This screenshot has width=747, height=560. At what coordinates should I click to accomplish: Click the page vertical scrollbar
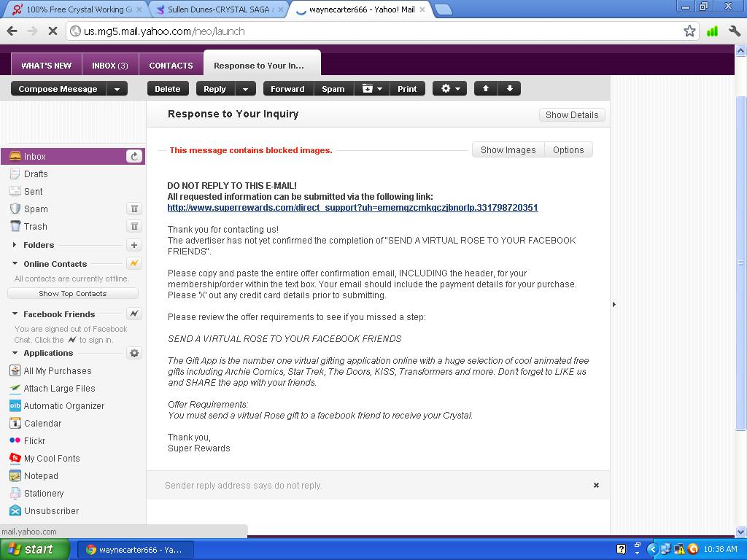pos(741,262)
